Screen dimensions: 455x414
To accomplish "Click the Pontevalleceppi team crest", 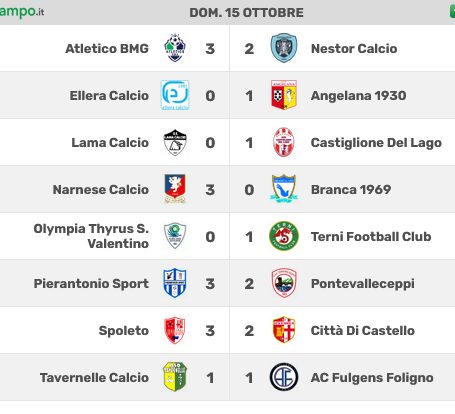I will (x=284, y=283).
